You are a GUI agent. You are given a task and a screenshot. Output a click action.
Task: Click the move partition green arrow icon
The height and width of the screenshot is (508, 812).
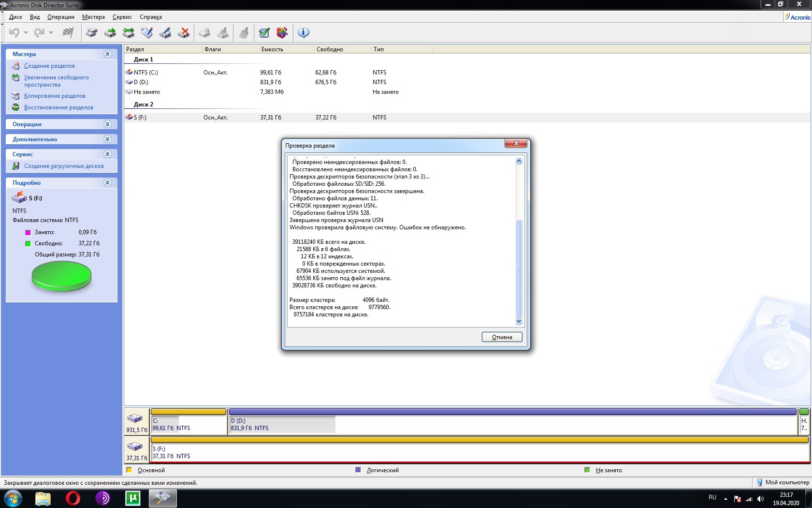click(x=110, y=32)
